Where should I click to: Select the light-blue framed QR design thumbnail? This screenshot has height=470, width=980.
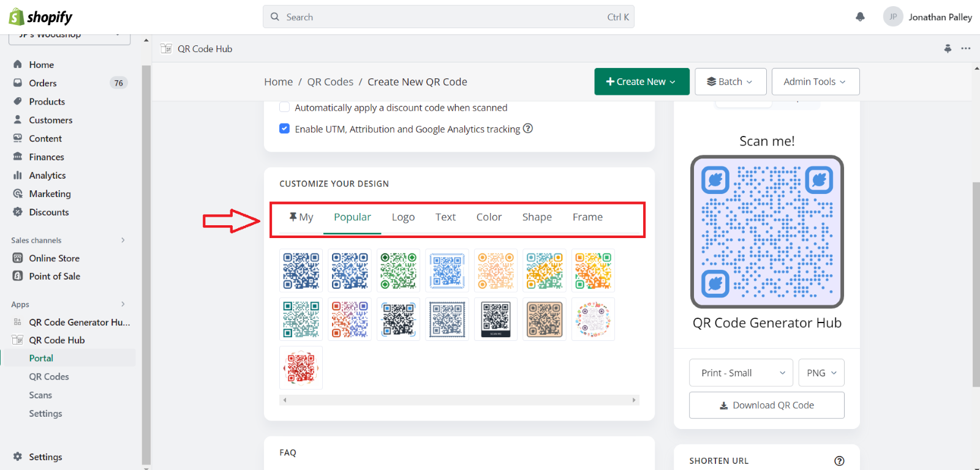(447, 270)
